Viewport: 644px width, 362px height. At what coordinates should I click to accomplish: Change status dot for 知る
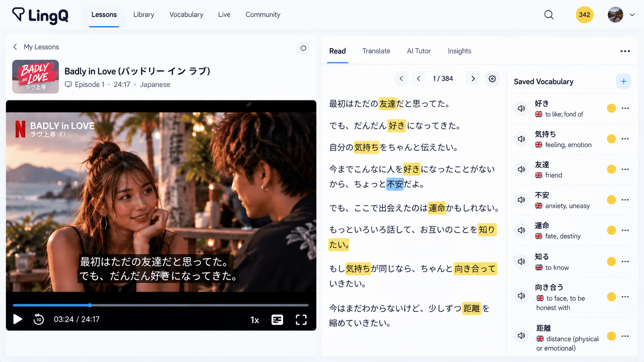point(611,262)
